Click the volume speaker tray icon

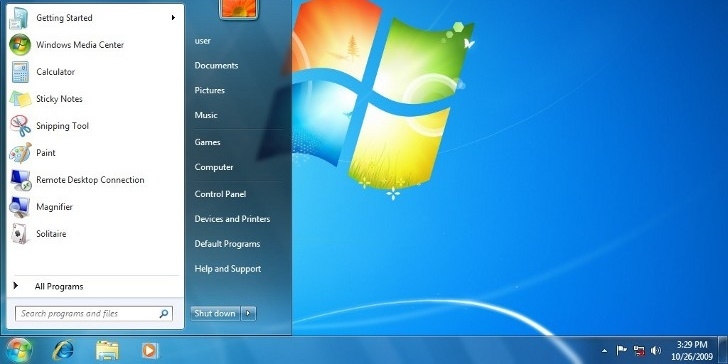pos(656,350)
